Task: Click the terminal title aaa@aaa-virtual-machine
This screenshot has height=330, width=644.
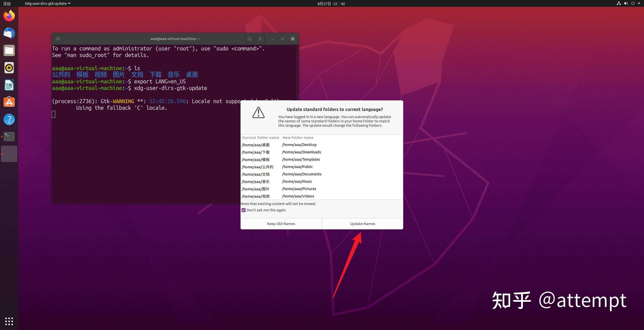Action: 175,39
